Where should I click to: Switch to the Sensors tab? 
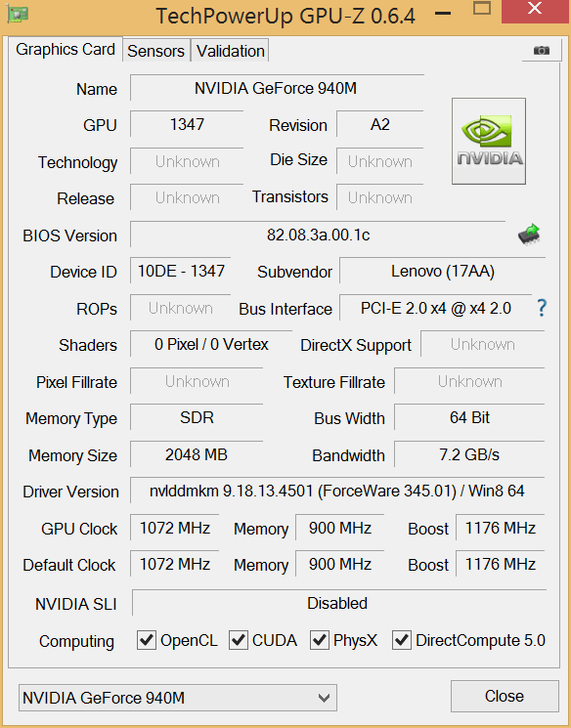156,51
